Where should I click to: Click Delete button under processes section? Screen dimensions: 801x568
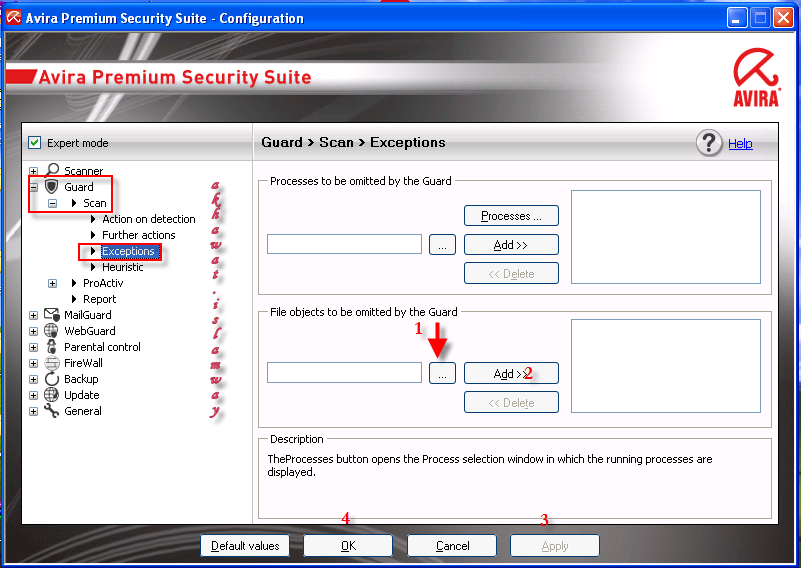click(x=511, y=273)
